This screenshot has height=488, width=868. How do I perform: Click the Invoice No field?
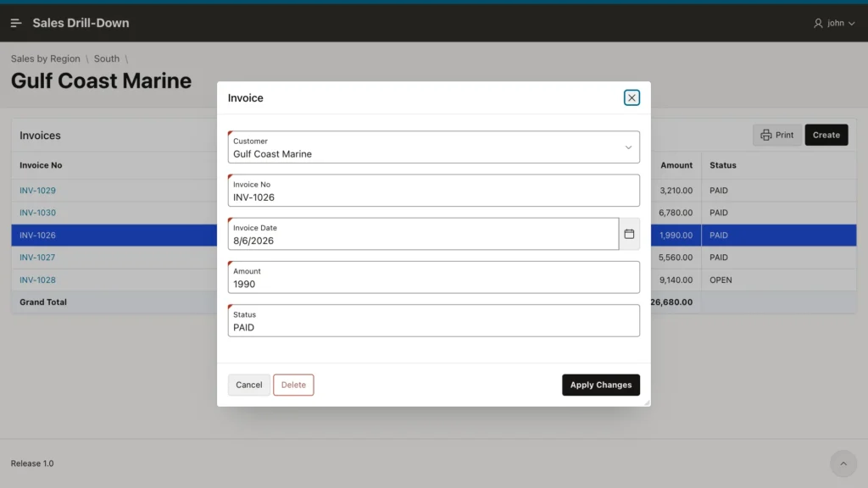(433, 191)
